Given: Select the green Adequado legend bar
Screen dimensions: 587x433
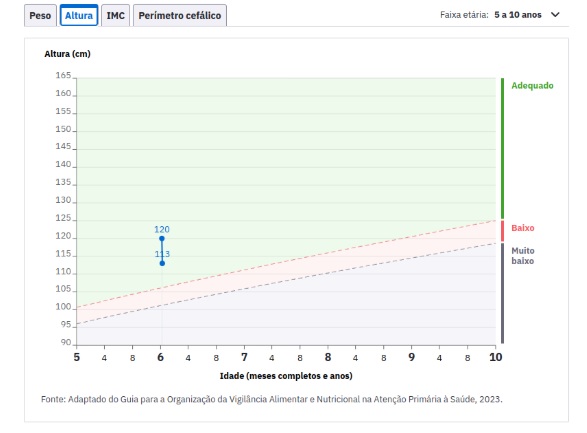Looking at the screenshot, I should pyautogui.click(x=502, y=148).
